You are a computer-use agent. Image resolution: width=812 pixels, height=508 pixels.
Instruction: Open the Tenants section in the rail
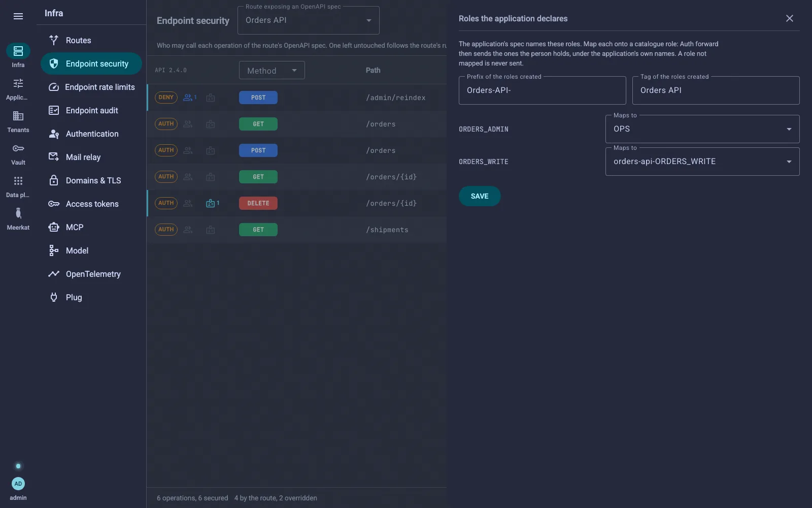(x=18, y=121)
